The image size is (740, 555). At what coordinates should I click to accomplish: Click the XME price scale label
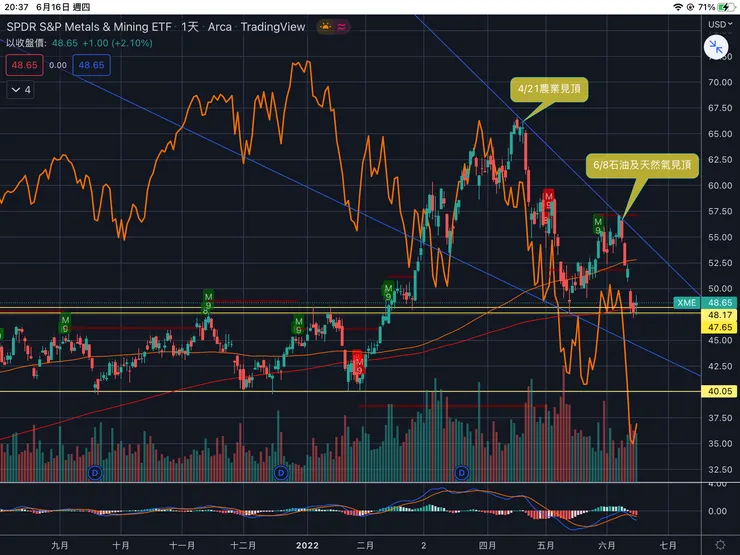pos(687,303)
